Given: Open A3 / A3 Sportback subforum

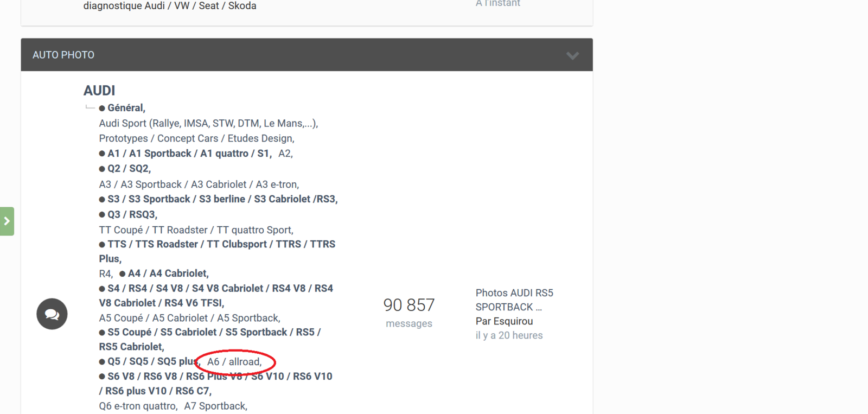Looking at the screenshot, I should click(x=199, y=184).
